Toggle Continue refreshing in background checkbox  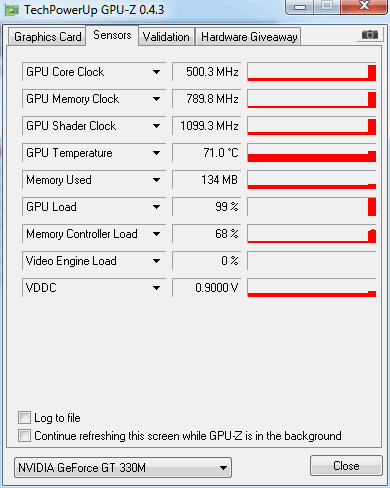pyautogui.click(x=24, y=436)
